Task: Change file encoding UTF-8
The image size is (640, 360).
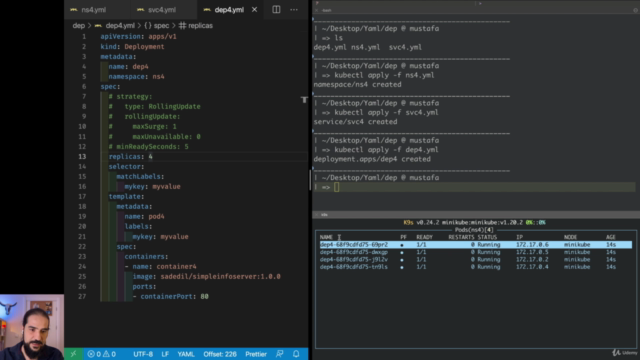Action: pyautogui.click(x=143, y=354)
